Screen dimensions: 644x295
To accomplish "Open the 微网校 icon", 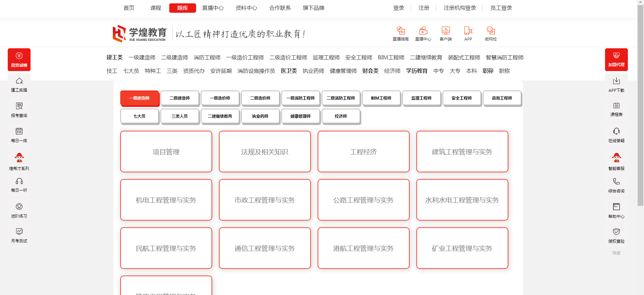I will (491, 31).
